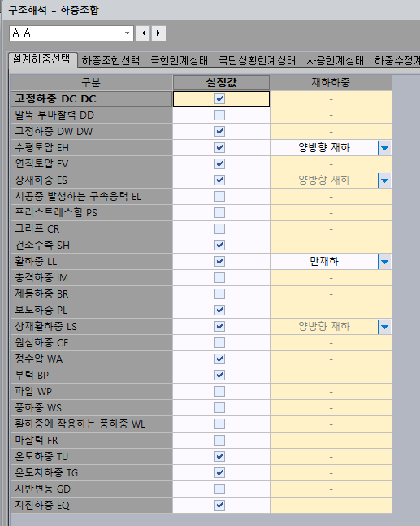Open 상재하중 ES 재하하중 dropdown arrow
Image resolution: width=420 pixels, height=526 pixels.
point(385,180)
